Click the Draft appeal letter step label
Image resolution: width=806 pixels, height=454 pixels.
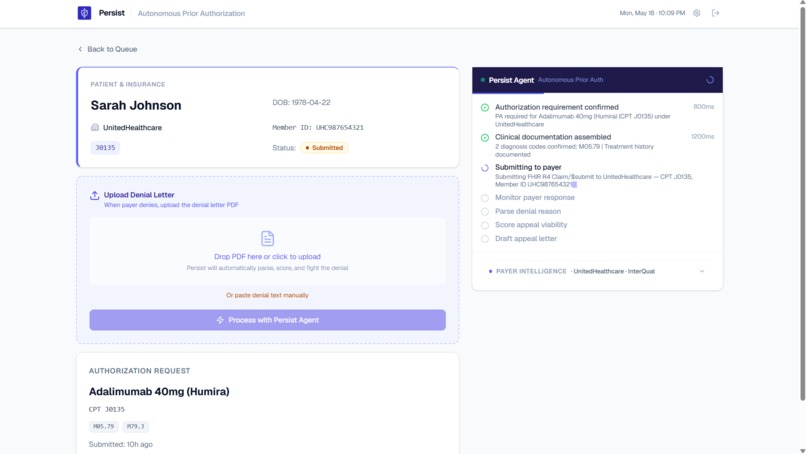point(526,239)
